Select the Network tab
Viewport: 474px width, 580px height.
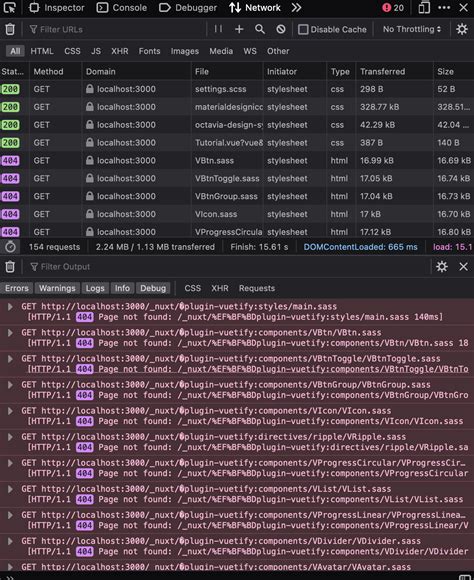coord(255,7)
